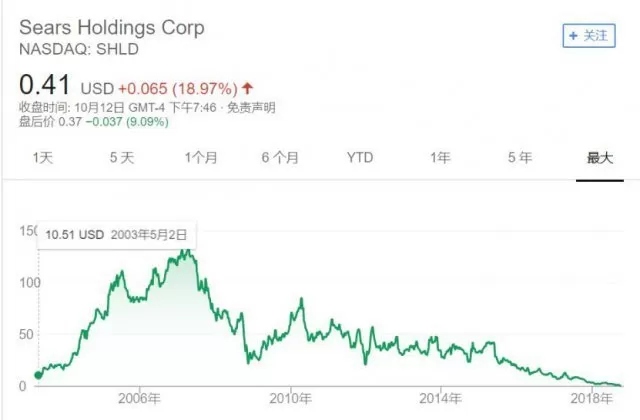The width and height of the screenshot is (640, 420).
Task: Click the Sears Holdings Corp title
Action: click(112, 28)
